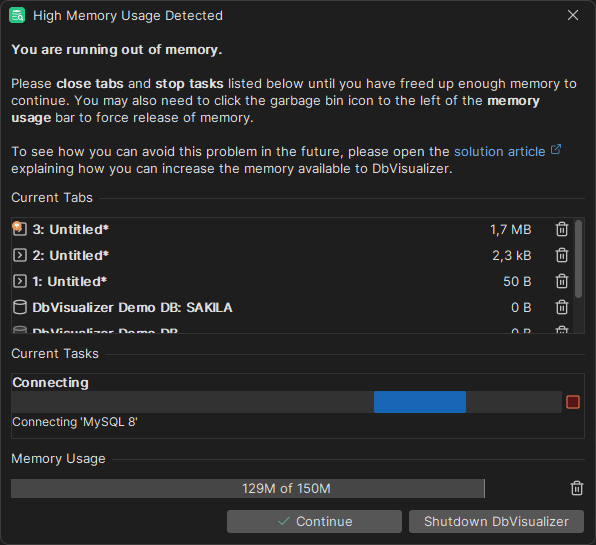The width and height of the screenshot is (596, 545).
Task: Click the SQL editor icon of '3: Untitled*'
Action: (19, 229)
